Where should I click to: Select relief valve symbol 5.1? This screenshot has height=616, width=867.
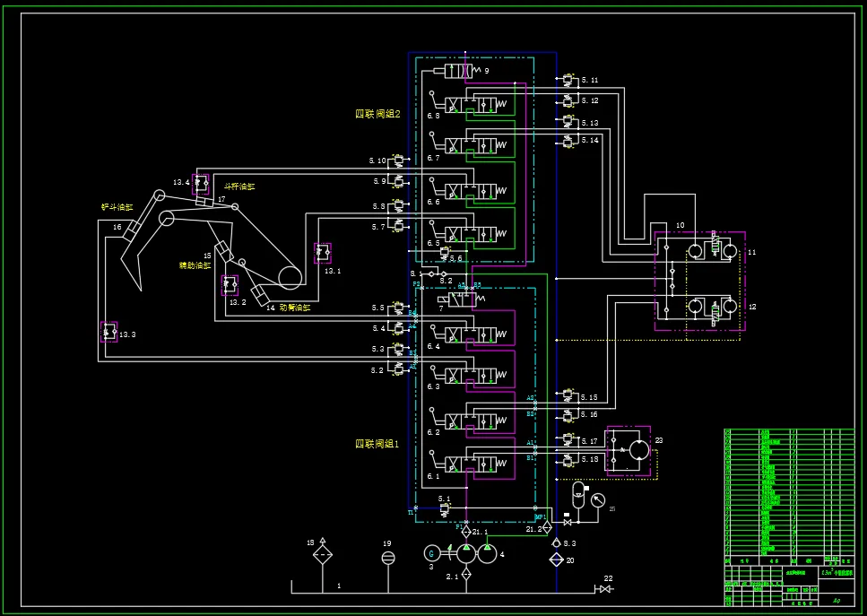pyautogui.click(x=444, y=510)
